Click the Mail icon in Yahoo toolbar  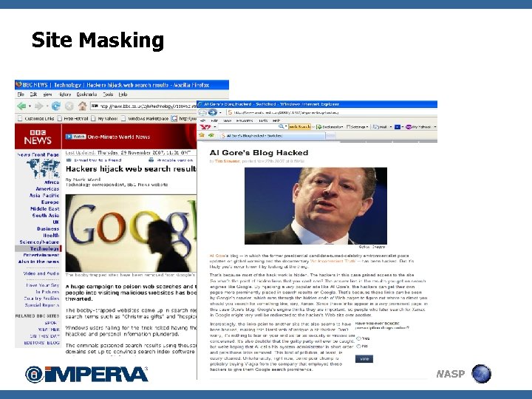click(x=375, y=127)
